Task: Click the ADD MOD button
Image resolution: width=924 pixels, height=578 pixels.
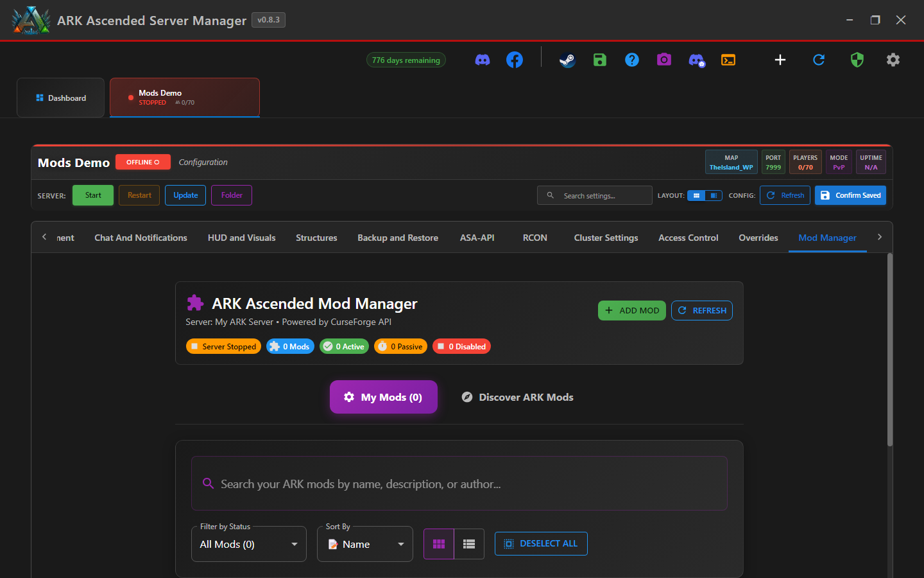Action: tap(632, 310)
